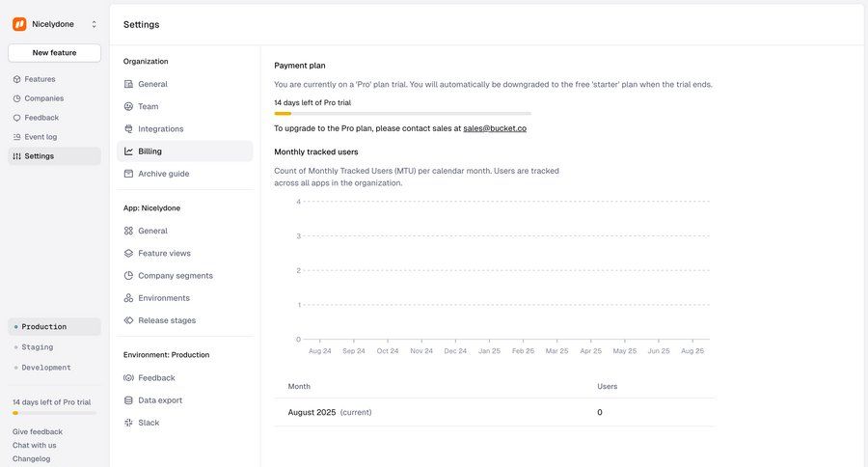Viewport: 868px width, 467px height.
Task: Select Billing settings tab
Action: [x=185, y=151]
